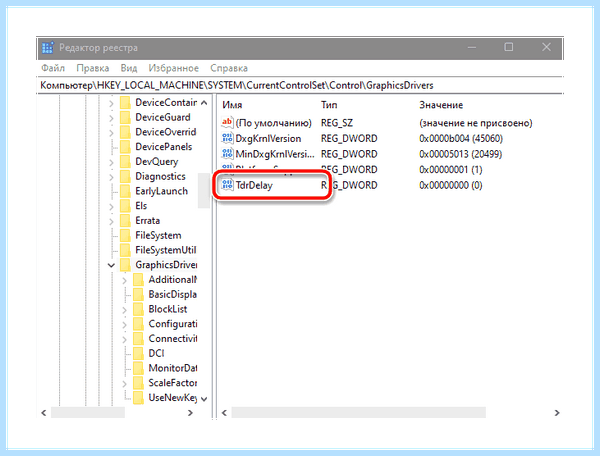Image resolution: width=600 pixels, height=456 pixels.
Task: Expand the Configuration tree node
Action: point(124,325)
